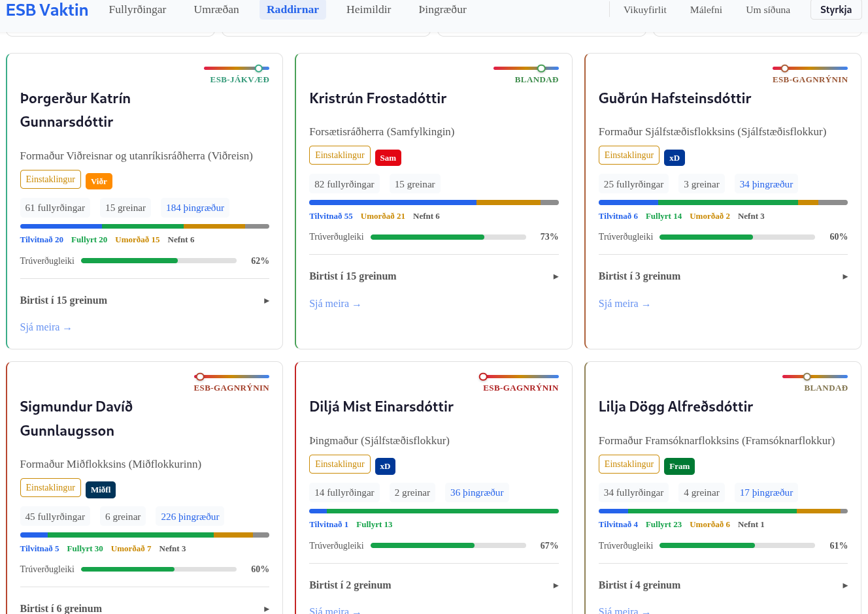Open the Fullyrðingar tab
Image resolution: width=868 pixels, height=614 pixels.
click(137, 10)
